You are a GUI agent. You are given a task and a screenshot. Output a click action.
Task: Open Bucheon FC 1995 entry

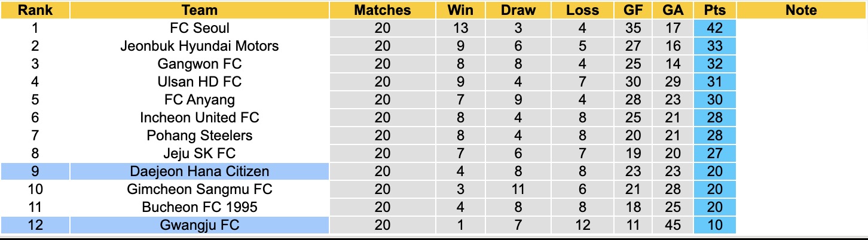[x=200, y=207]
